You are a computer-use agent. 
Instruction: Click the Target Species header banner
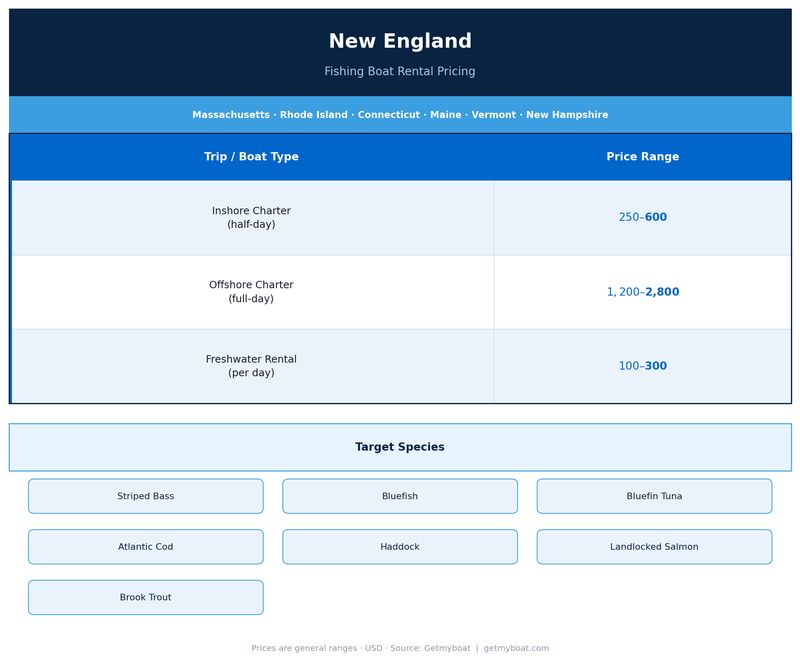point(399,446)
